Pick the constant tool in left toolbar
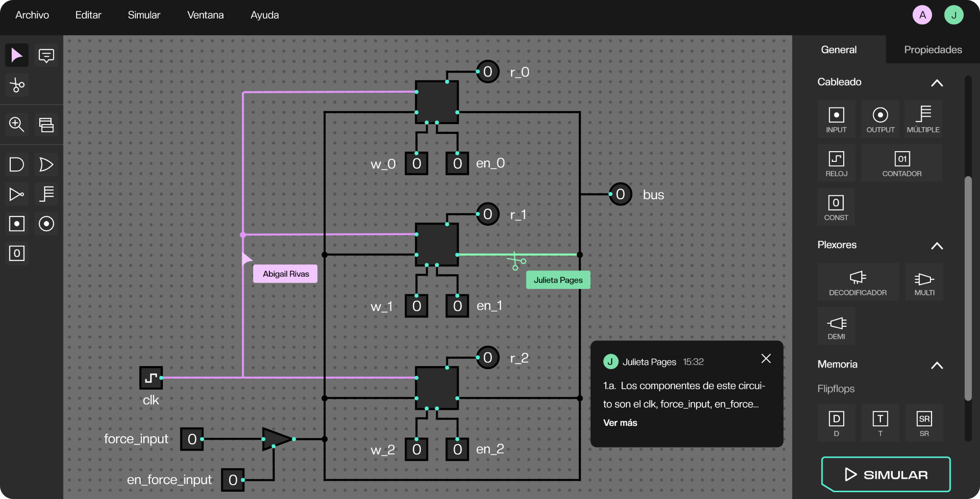The width and height of the screenshot is (980, 499). (x=17, y=254)
